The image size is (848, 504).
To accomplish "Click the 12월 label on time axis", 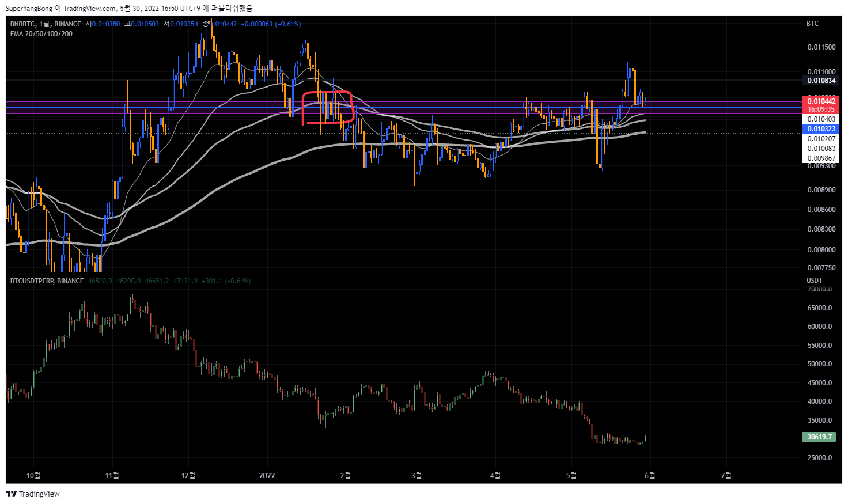I will tap(188, 475).
